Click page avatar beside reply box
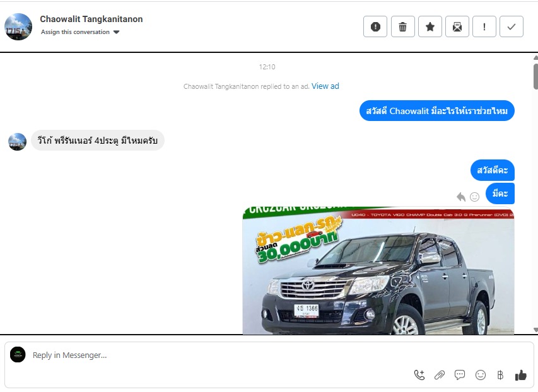The image size is (538, 392). click(x=18, y=354)
